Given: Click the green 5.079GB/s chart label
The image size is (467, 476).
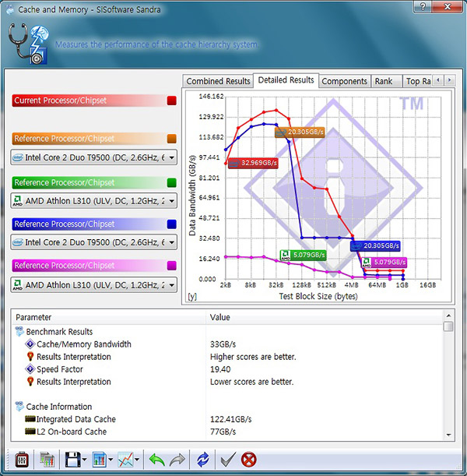Looking at the screenshot, I should click(303, 255).
